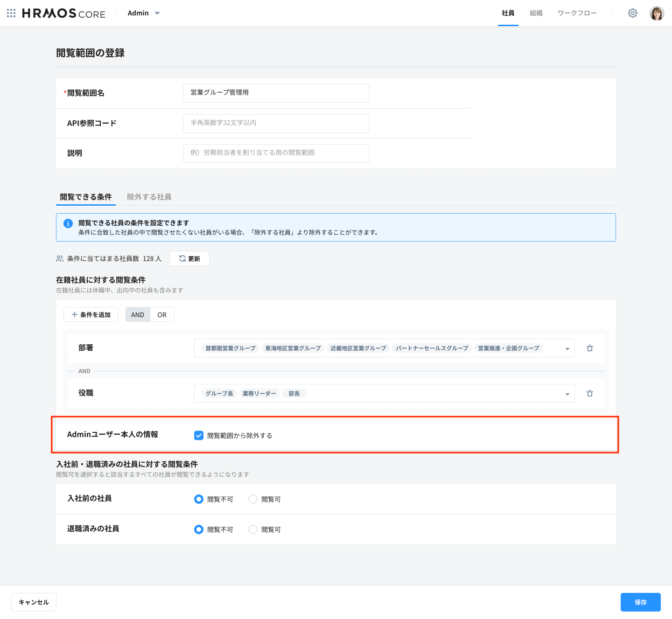Screen dimensions: 672x619
Task: Switch to the 除外する社員 tab
Action: click(149, 197)
